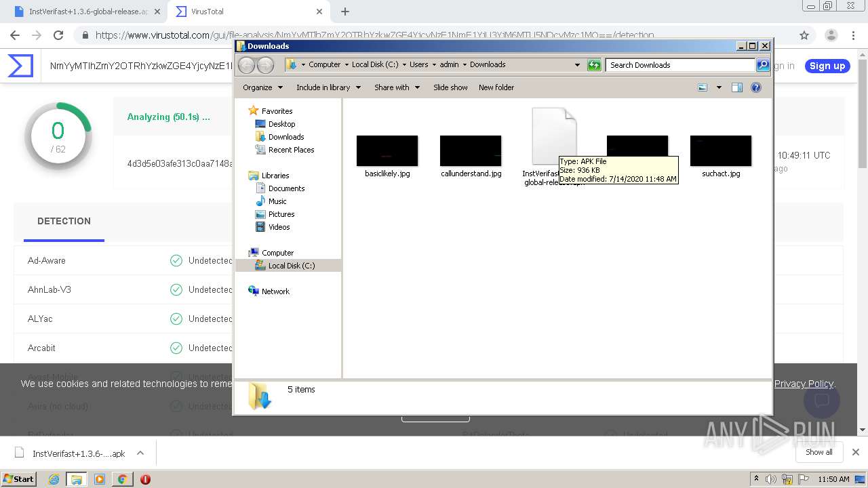Viewport: 868px width, 488px height.
Task: Open the Start menu
Action: coord(19,479)
